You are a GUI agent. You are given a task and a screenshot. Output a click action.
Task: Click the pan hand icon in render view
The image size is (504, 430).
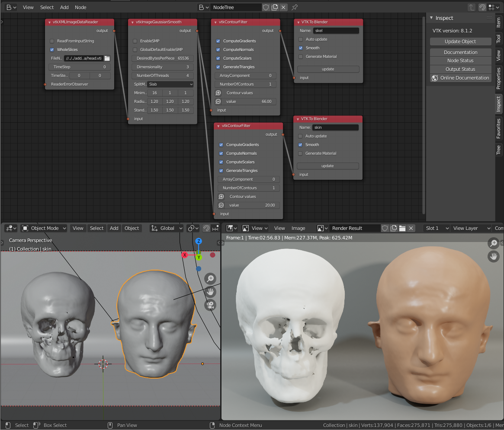point(493,256)
